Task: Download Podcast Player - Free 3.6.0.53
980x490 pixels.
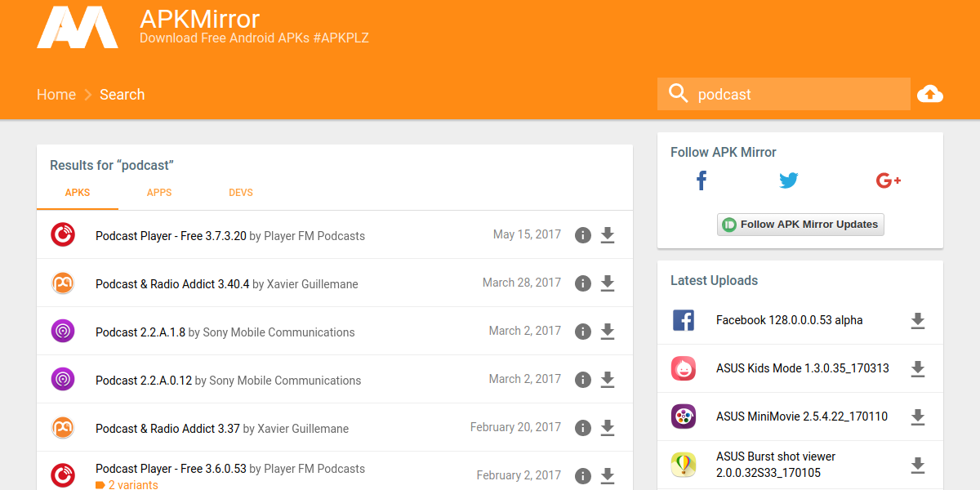Action: pos(608,476)
